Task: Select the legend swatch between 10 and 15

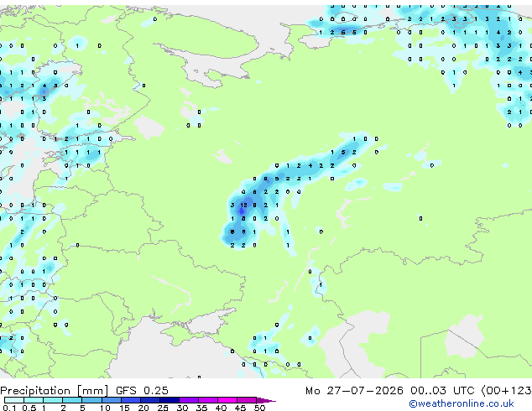Action: point(112,400)
